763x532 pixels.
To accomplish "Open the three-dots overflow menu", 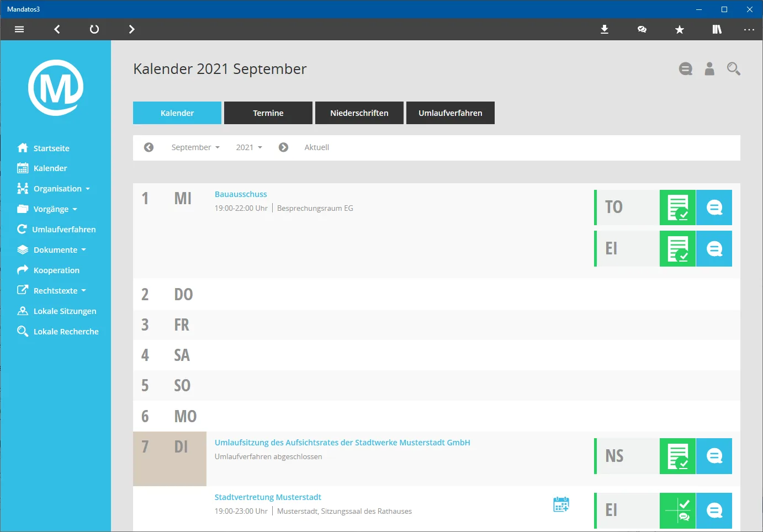I will pyautogui.click(x=749, y=29).
